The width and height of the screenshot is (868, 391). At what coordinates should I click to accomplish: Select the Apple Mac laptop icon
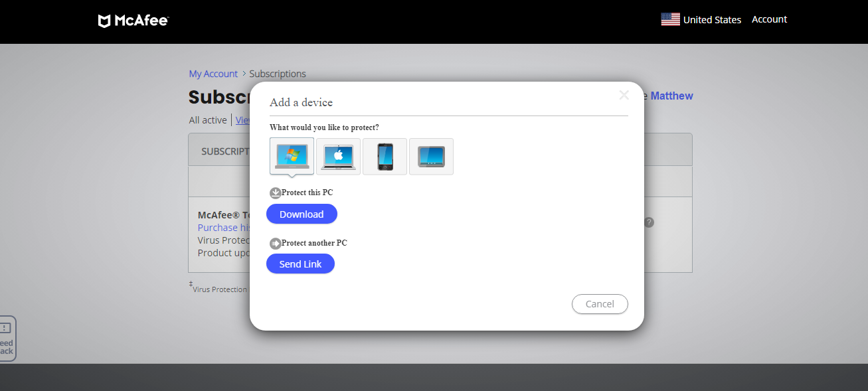[339, 157]
